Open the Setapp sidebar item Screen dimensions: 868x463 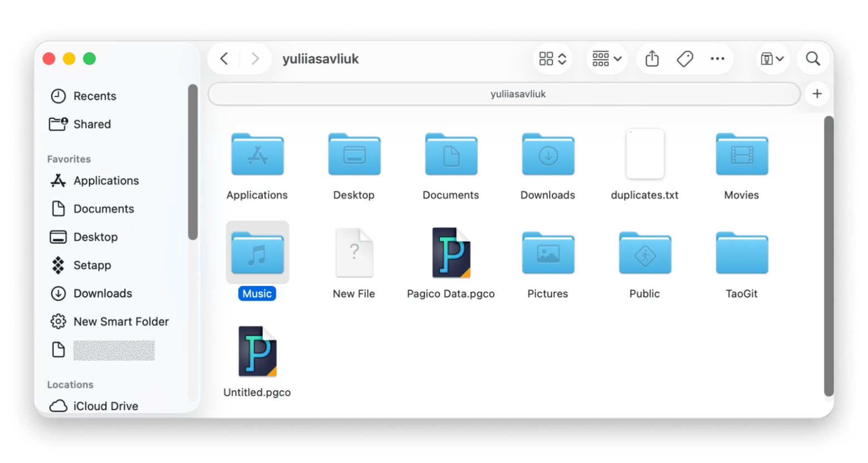[92, 265]
